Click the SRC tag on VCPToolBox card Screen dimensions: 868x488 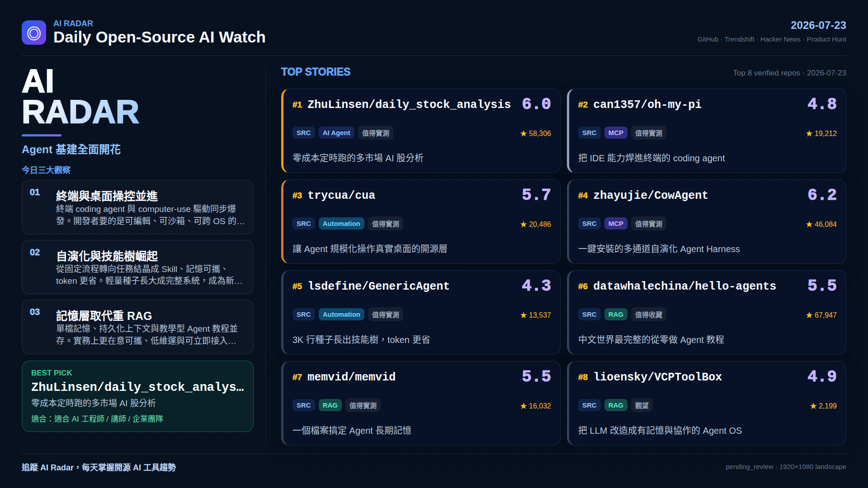[590, 405]
